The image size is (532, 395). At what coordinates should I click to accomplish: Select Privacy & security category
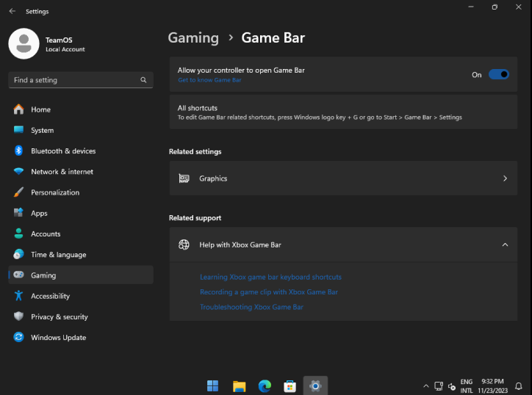pos(81,316)
